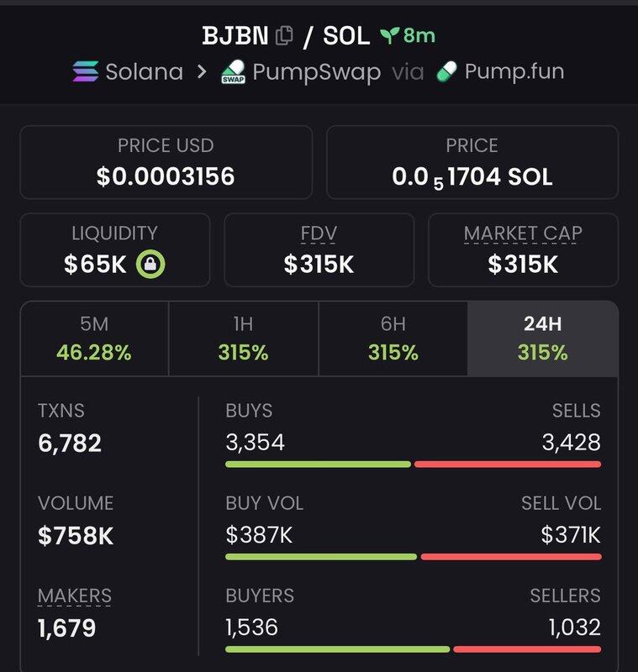Click the green liquidity lock icon
Image resolution: width=638 pixels, height=672 pixels.
[150, 265]
